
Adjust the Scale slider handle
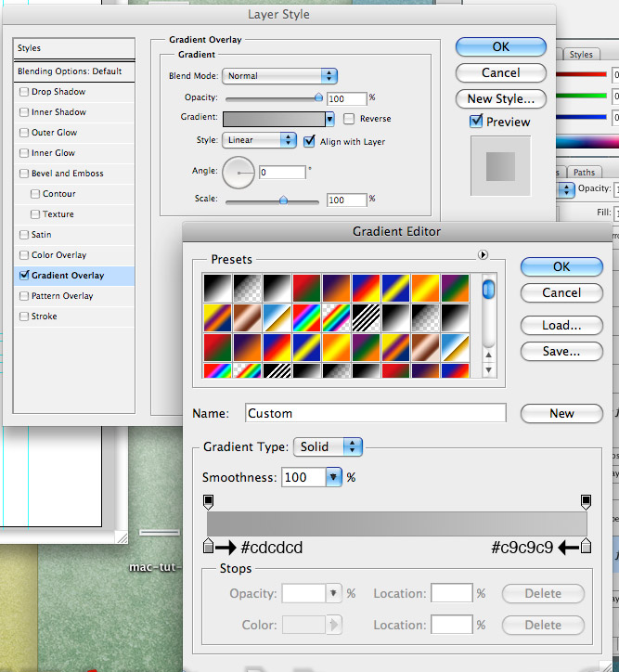coord(283,200)
